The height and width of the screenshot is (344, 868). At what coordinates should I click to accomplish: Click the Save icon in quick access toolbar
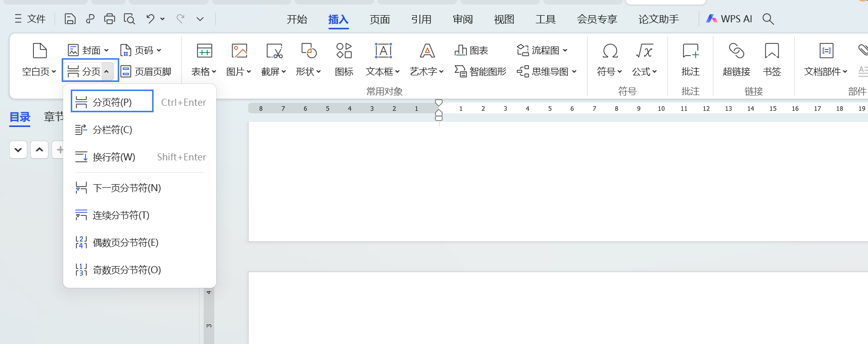tap(70, 19)
